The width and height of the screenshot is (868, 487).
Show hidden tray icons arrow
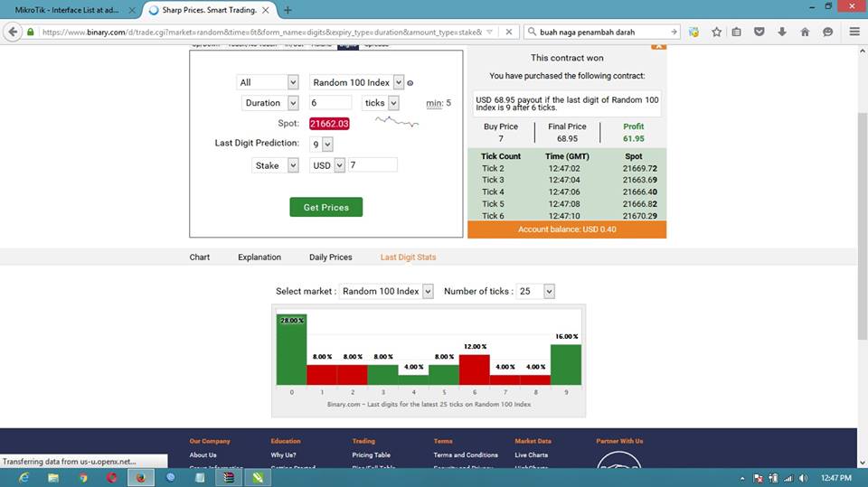click(x=742, y=478)
